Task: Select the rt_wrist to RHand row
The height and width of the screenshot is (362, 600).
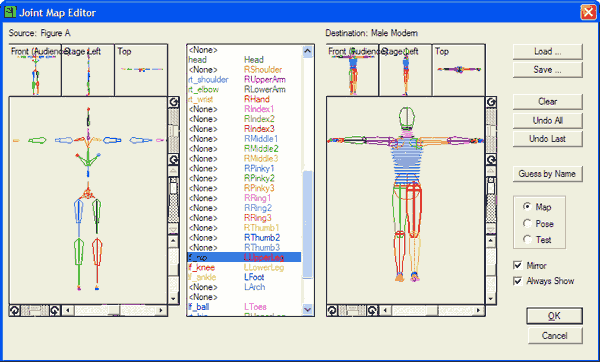Action: pos(244,99)
